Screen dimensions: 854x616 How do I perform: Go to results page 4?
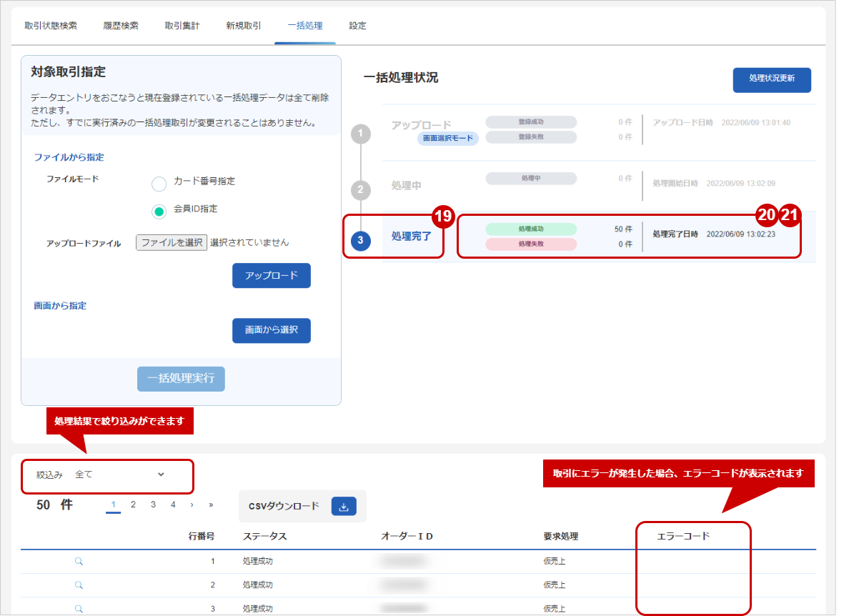(x=173, y=505)
